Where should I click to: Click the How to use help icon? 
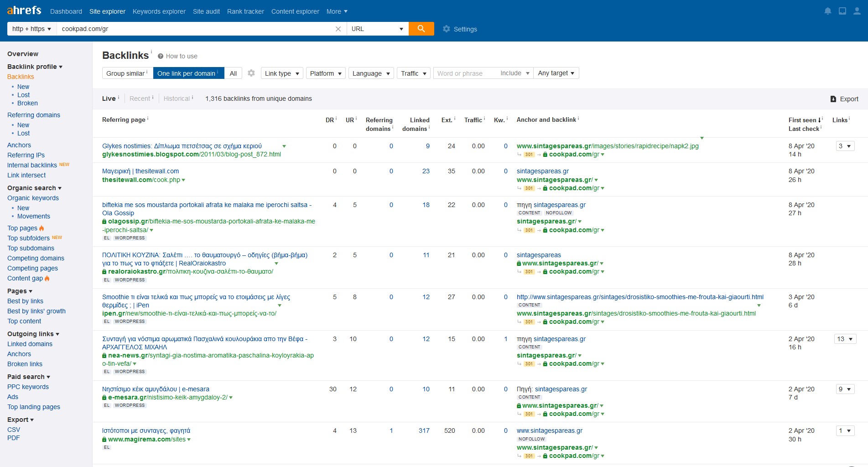161,56
